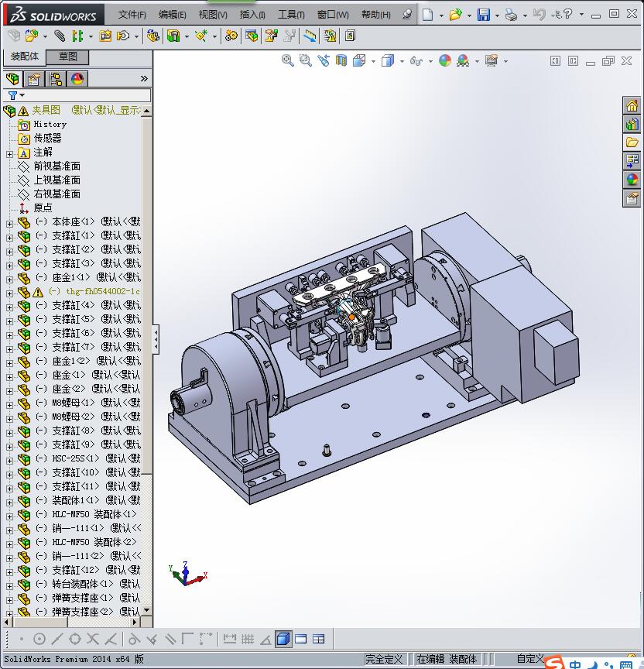Click the Assembly Features tool

point(173,36)
